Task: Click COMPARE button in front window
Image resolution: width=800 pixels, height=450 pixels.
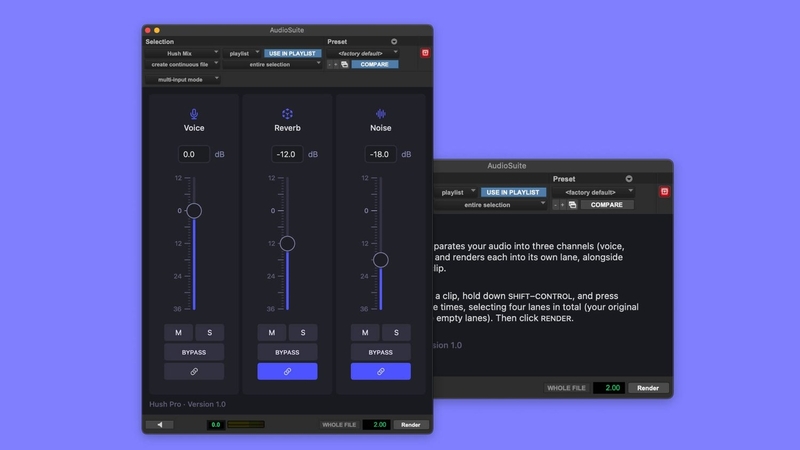Action: 374,64
